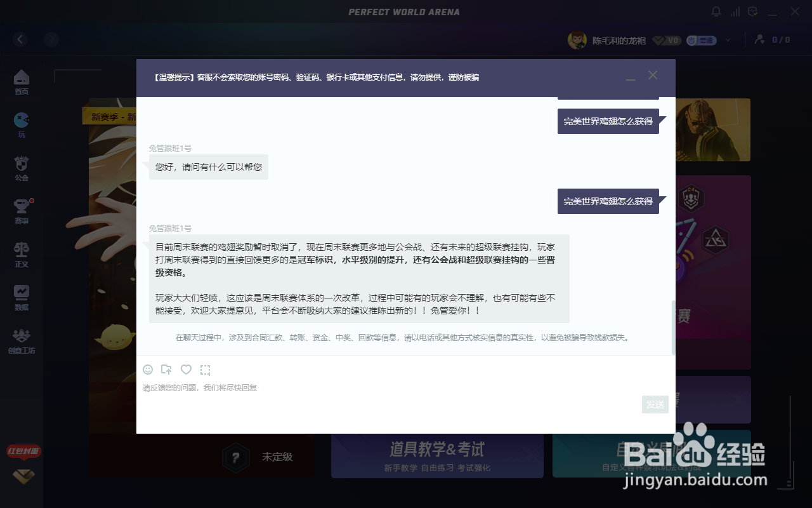Viewport: 812px width, 508px height.
Task: Click the image upload icon in chat toolbar
Action: pos(167,370)
